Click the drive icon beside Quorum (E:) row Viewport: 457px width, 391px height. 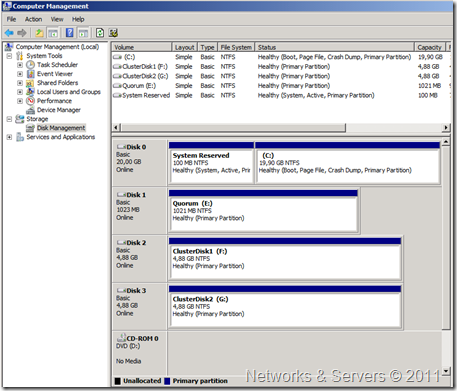(117, 86)
